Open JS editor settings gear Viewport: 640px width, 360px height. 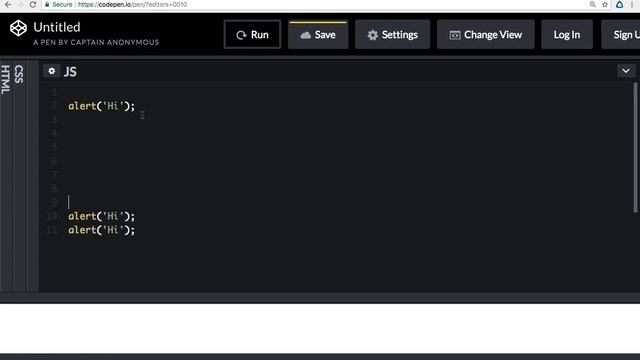pyautogui.click(x=51, y=71)
